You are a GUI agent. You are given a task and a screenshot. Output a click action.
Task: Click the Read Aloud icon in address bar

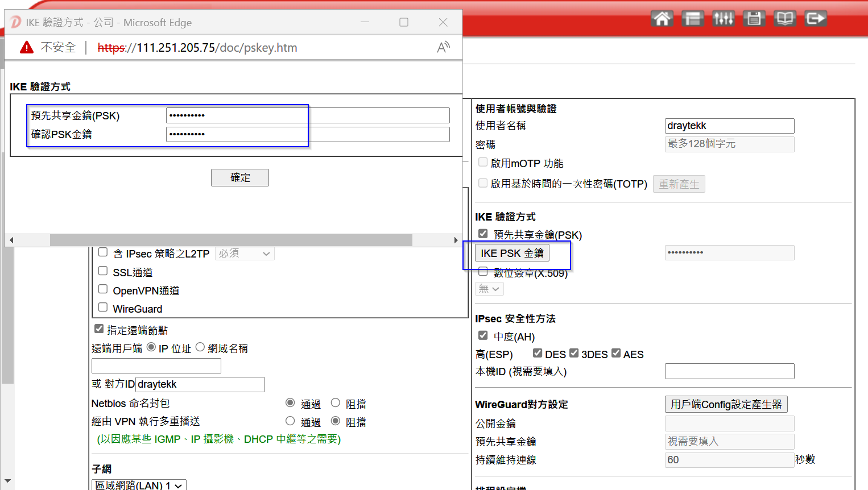pyautogui.click(x=443, y=48)
